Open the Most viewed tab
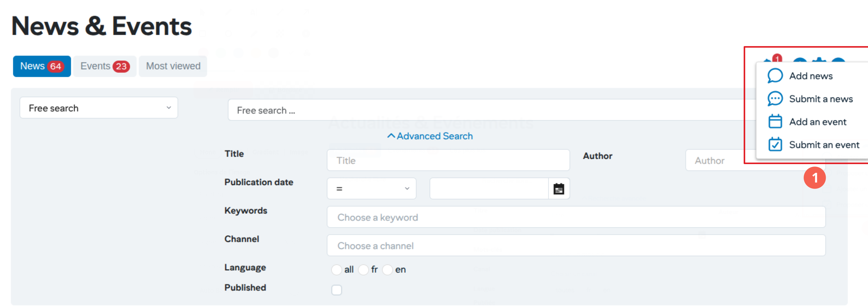868x307 pixels. [x=173, y=66]
